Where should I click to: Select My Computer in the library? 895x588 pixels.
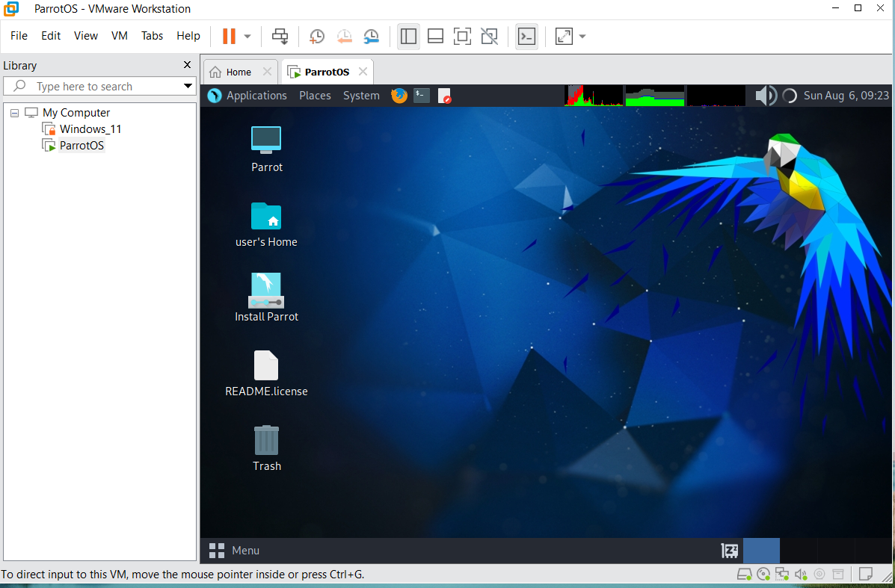point(76,112)
